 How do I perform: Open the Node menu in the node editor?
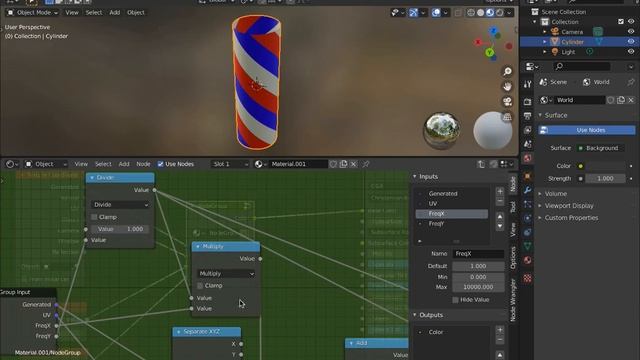pos(143,164)
